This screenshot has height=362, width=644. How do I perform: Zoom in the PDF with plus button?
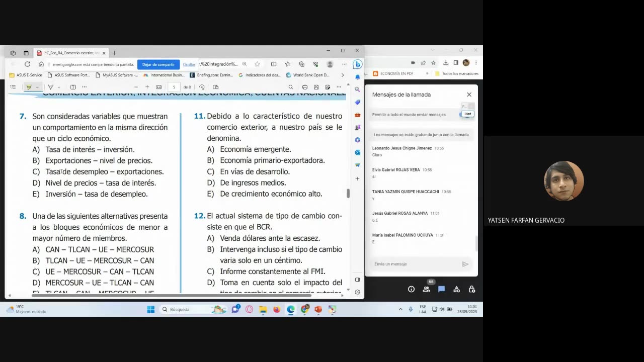[147, 87]
